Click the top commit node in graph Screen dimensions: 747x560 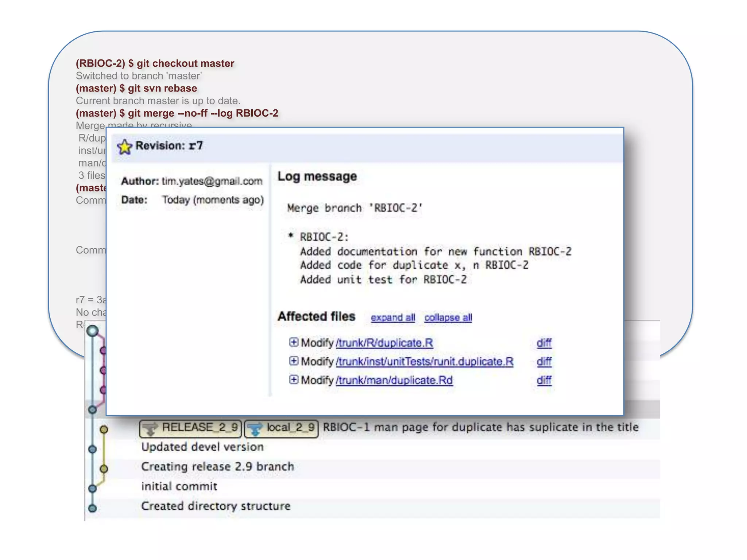click(x=93, y=331)
